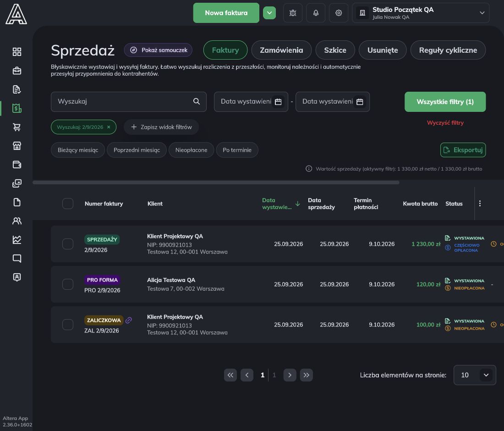Open settings gear in top bar
Screen dimensions: 504x431
coord(339,13)
